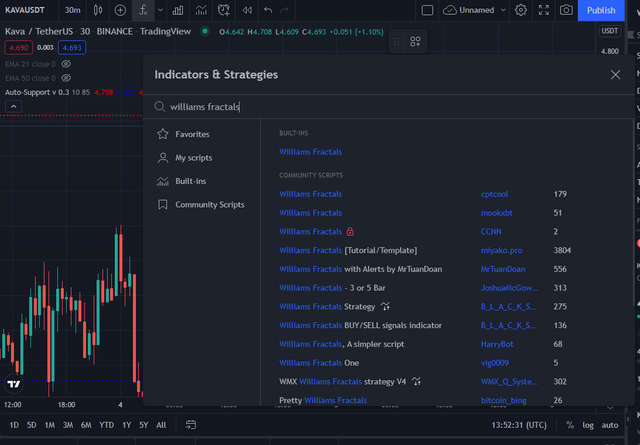Add Williams Fractals One script
The height and width of the screenshot is (445, 640).
(x=319, y=363)
